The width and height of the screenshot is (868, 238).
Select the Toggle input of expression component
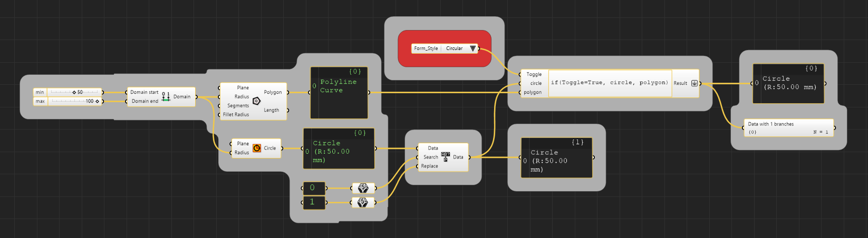click(534, 75)
